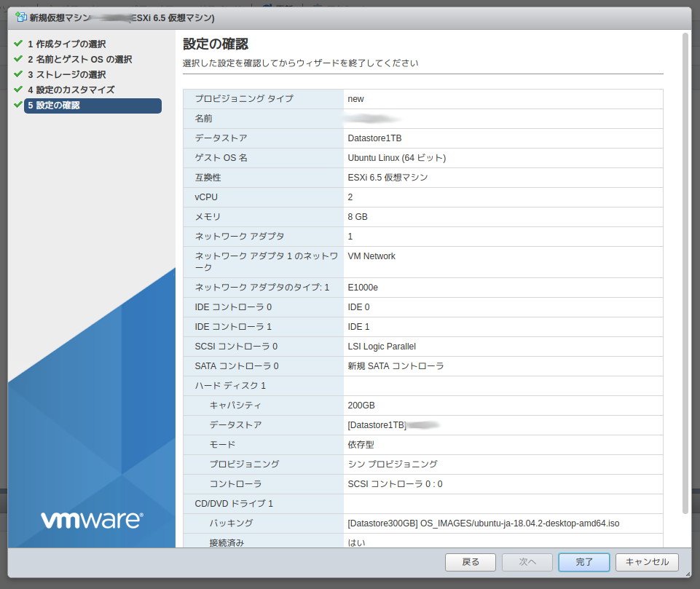The height and width of the screenshot is (589, 700).
Task: Click provisioning type value new
Action: 355,99
